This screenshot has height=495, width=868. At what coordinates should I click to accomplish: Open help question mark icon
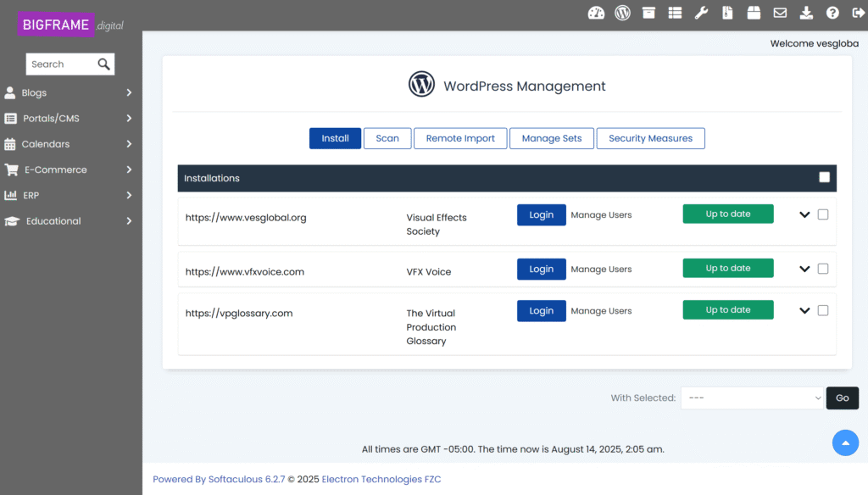832,13
